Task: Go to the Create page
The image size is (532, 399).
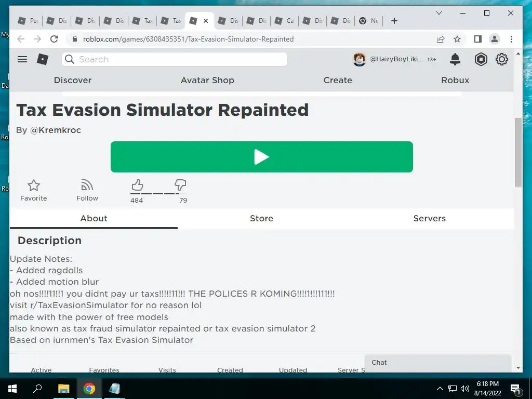Action: click(x=338, y=80)
